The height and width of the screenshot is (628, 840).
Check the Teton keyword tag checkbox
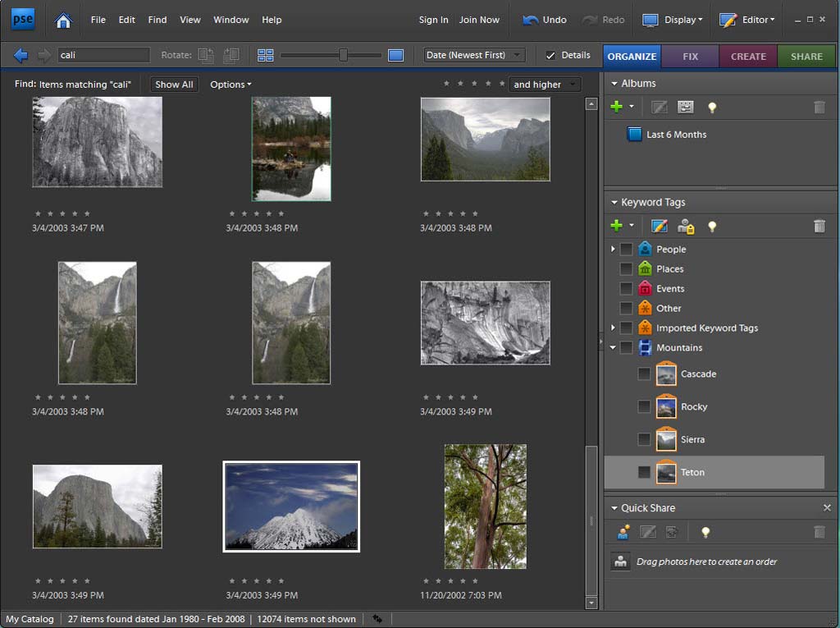[x=644, y=472]
